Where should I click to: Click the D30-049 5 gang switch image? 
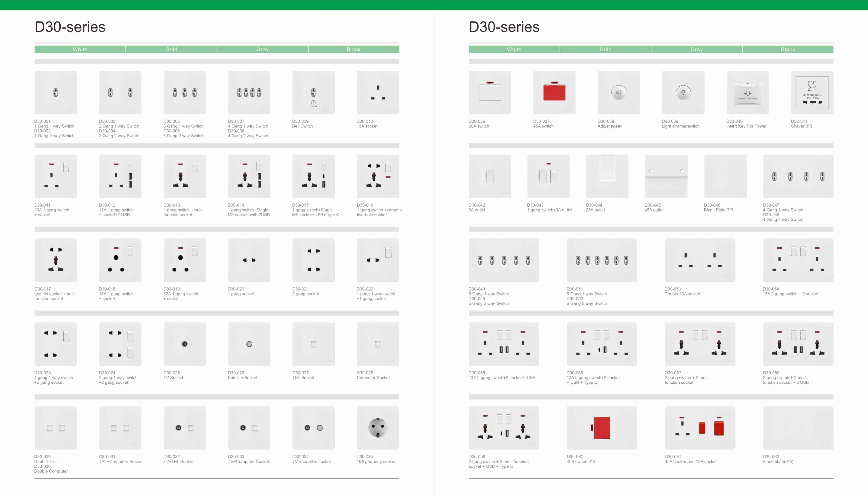coord(504,260)
